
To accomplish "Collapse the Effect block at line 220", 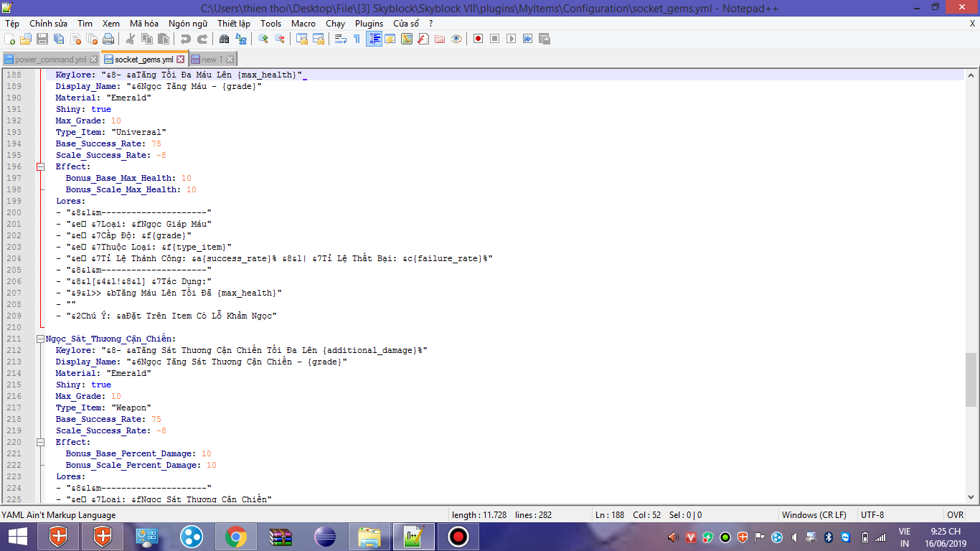I will point(41,442).
